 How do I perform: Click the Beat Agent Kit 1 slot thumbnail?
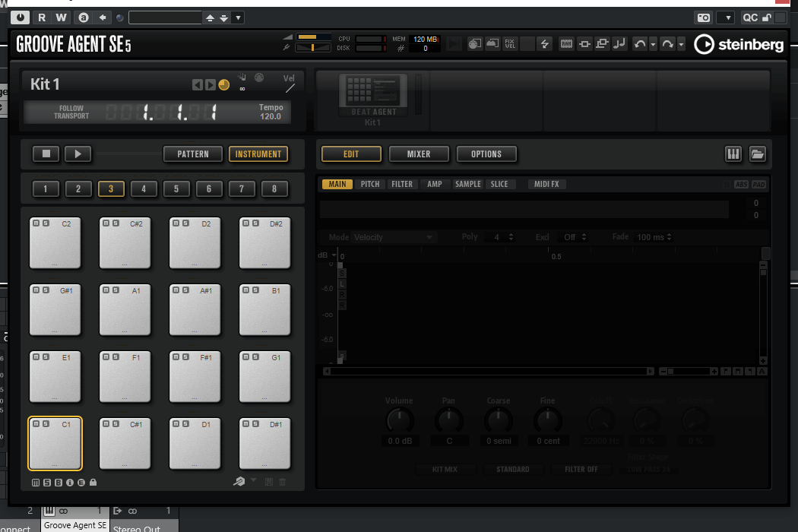click(x=374, y=95)
